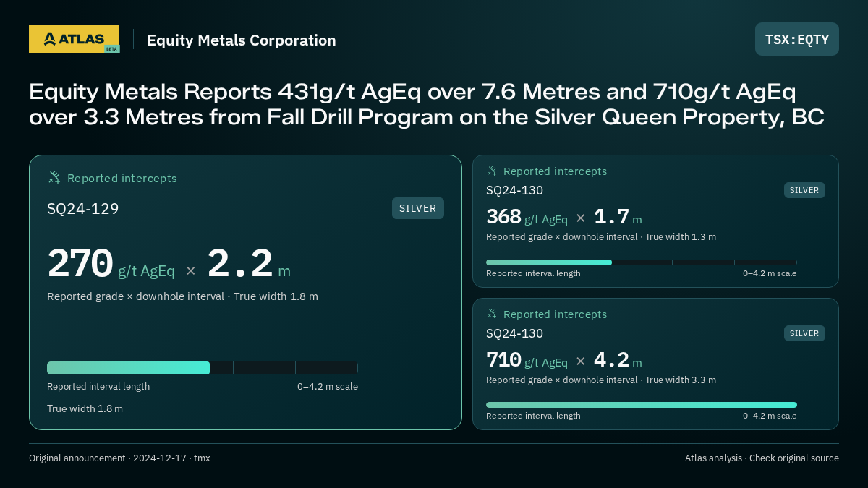Click the caption ending 'True width 3.3 m'

click(x=601, y=380)
